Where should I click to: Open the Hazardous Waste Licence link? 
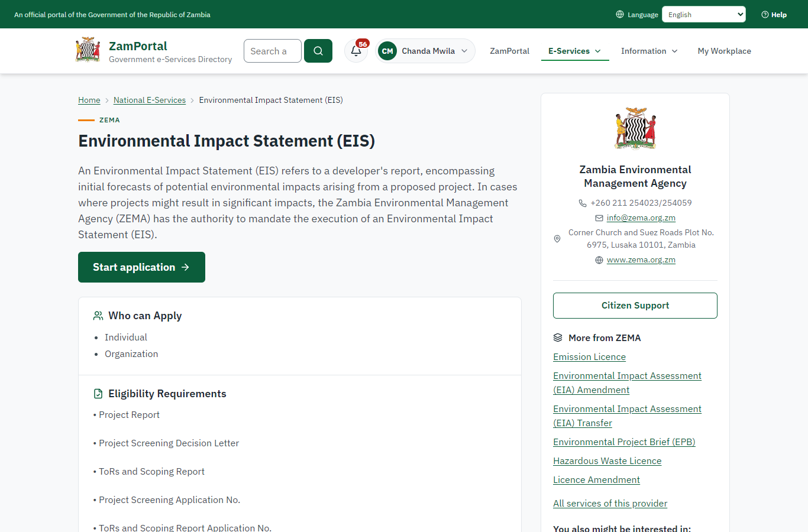point(607,461)
